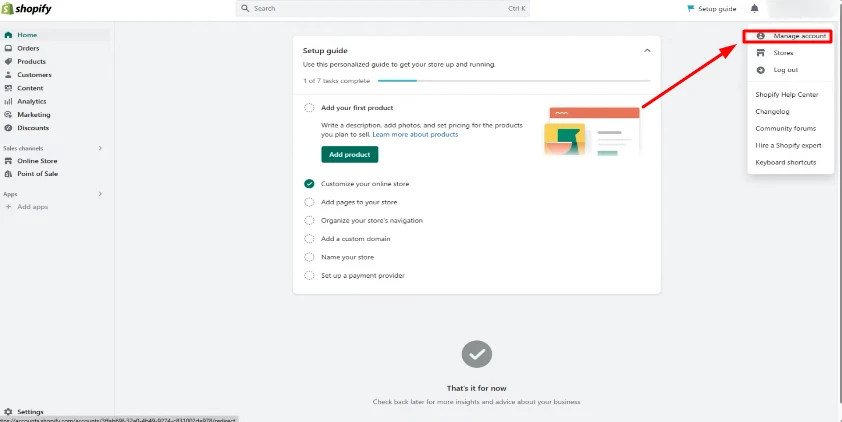Select Manage account menu item
Screen dimensions: 842x422
click(788, 37)
